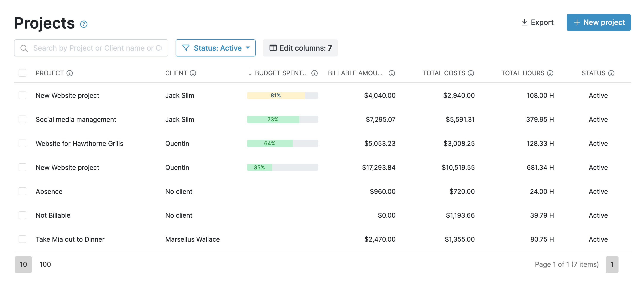Click info icon next to TOTAL HOURS header
This screenshot has width=644, height=286.
(x=550, y=73)
